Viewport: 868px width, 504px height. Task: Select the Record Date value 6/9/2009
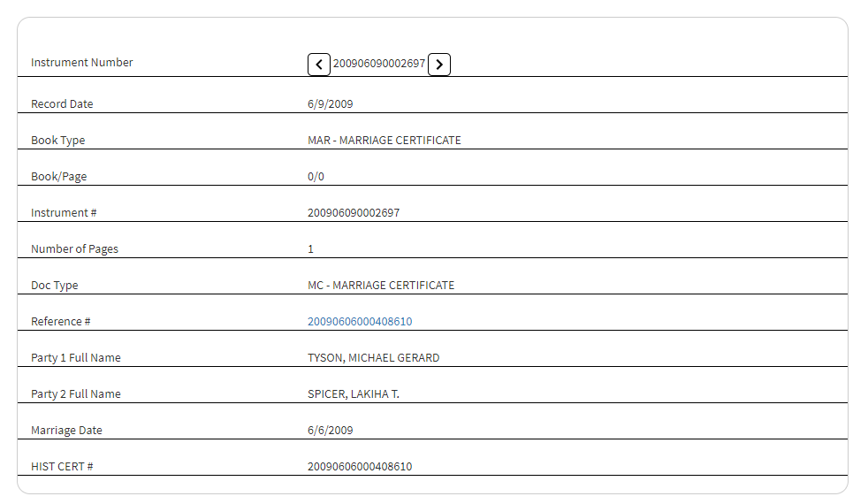(330, 104)
